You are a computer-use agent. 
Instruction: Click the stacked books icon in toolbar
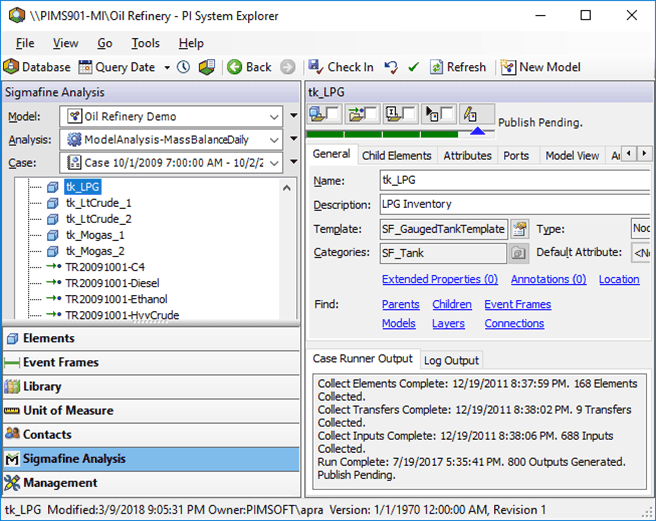tap(207, 67)
